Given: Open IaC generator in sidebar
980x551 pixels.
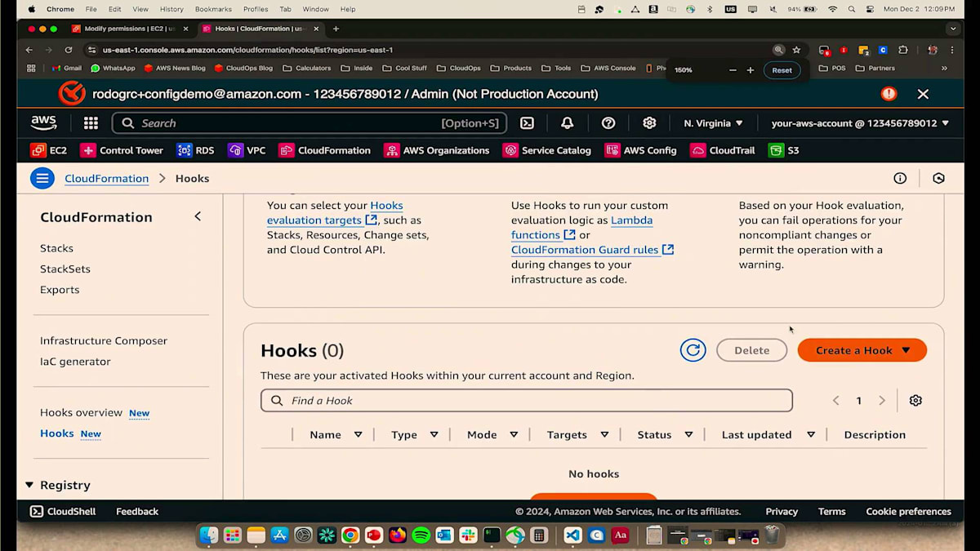Looking at the screenshot, I should (75, 362).
